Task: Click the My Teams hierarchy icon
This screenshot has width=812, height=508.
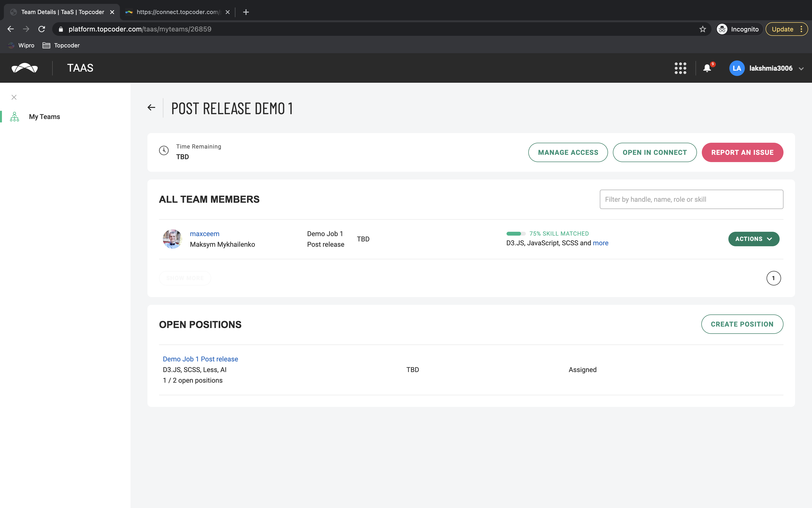Action: tap(14, 117)
